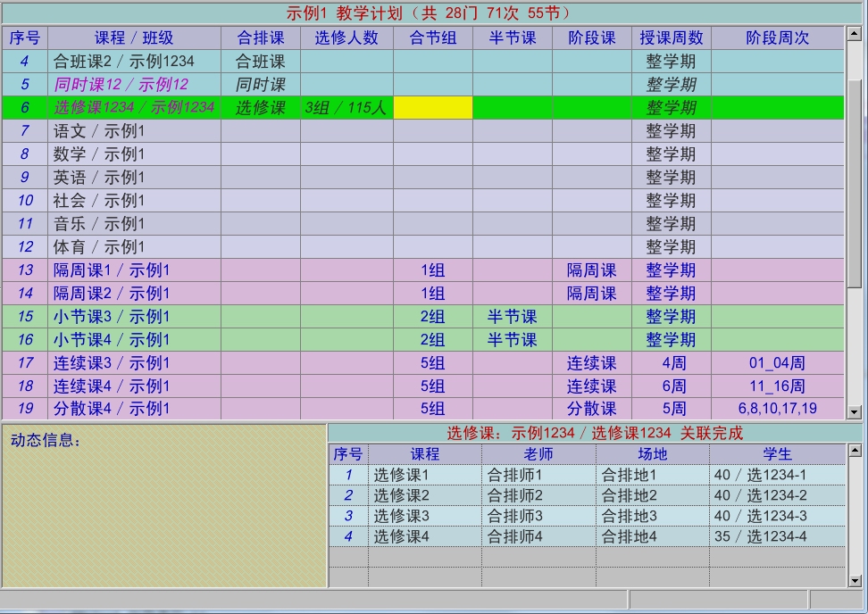Click the 合班课 cell in row 4

tap(261, 61)
